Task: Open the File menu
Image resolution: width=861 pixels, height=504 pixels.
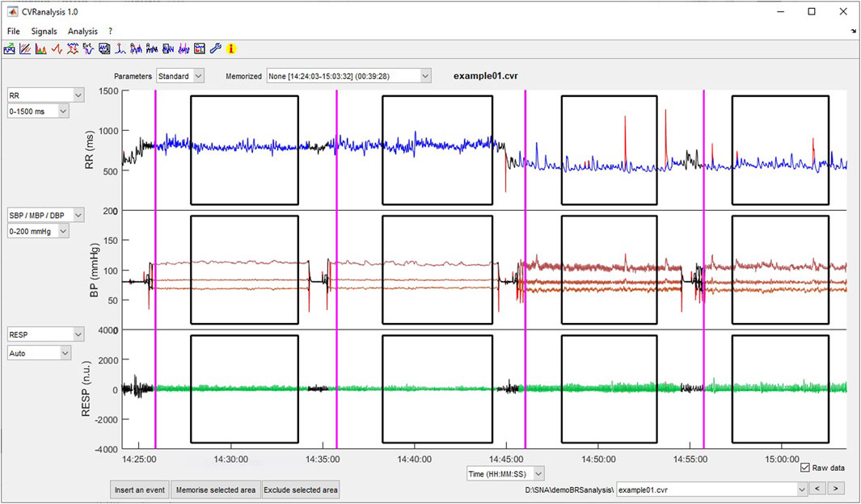Action: (14, 31)
